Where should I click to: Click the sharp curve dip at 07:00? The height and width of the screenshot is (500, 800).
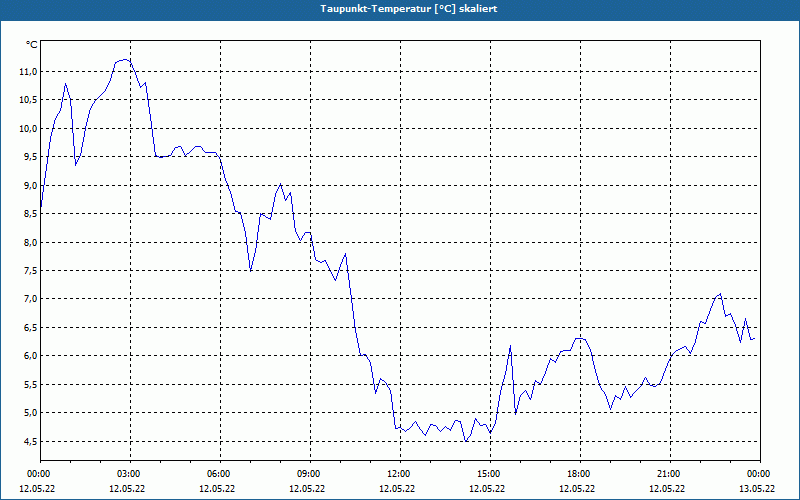[251, 270]
